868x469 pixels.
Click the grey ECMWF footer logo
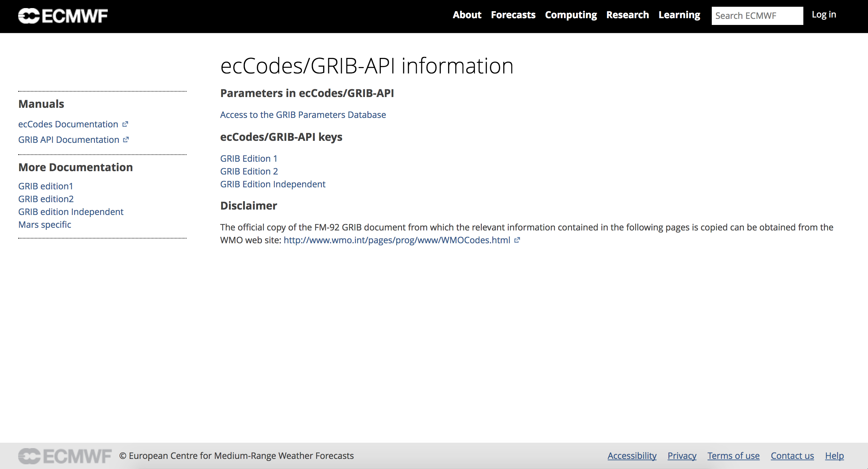click(x=65, y=456)
